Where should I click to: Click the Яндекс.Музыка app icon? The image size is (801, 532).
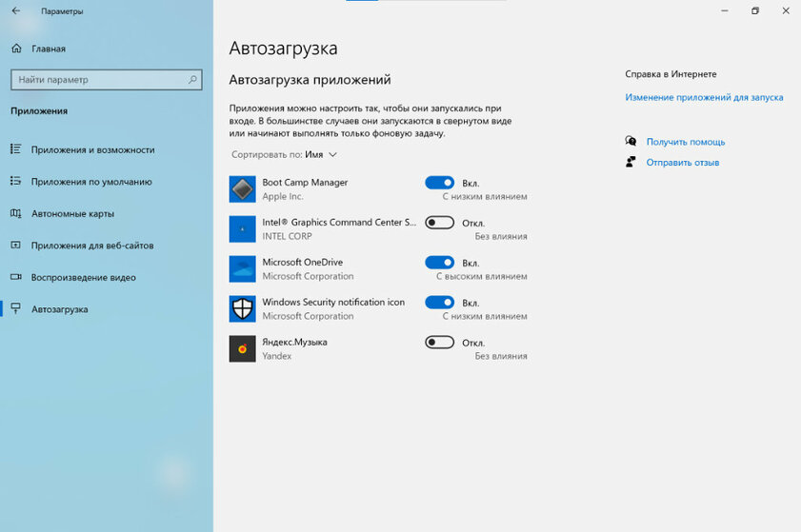(242, 348)
